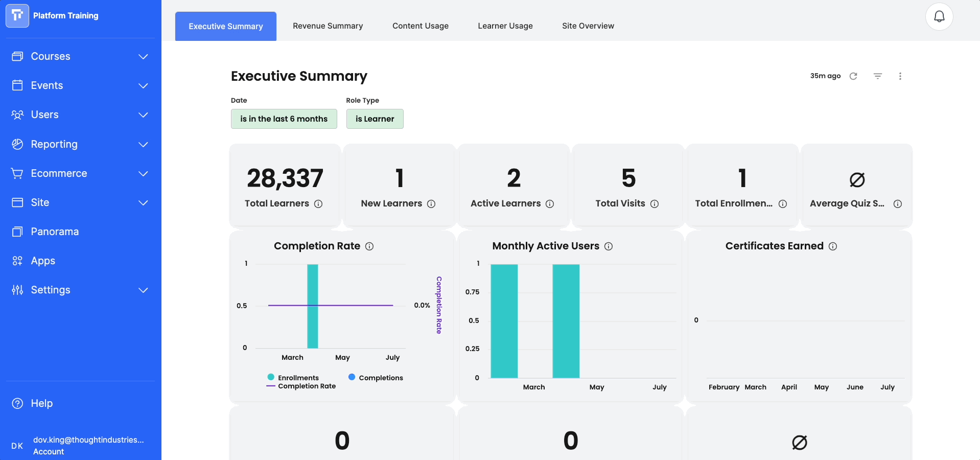Click the '35m ago' refresh timestamp
Screen dimensions: 980x460
tap(826, 76)
